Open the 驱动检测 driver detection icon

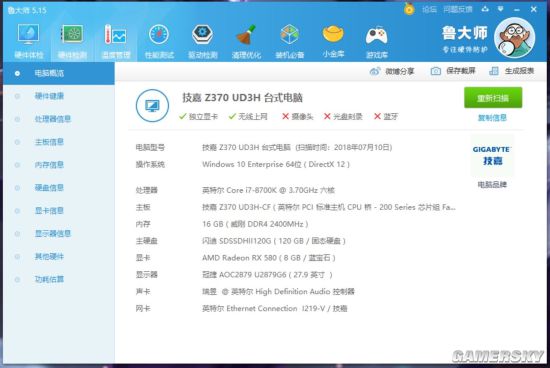click(x=203, y=41)
